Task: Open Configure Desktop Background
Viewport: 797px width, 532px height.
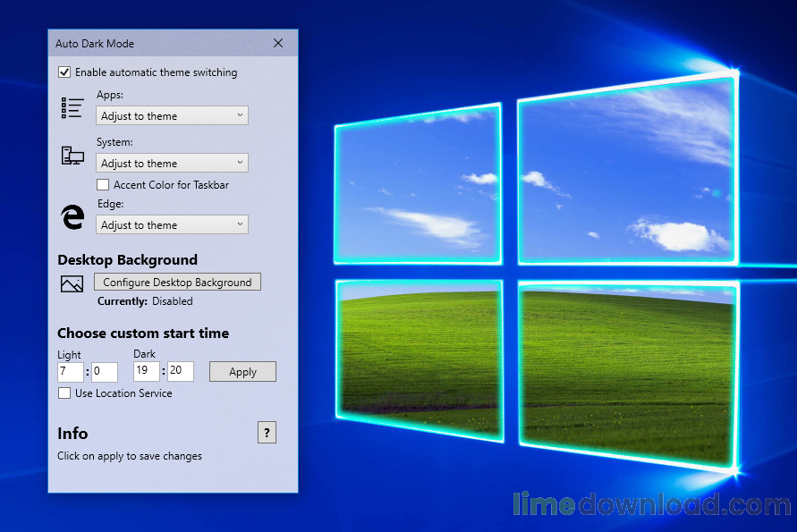Action: pyautogui.click(x=176, y=282)
